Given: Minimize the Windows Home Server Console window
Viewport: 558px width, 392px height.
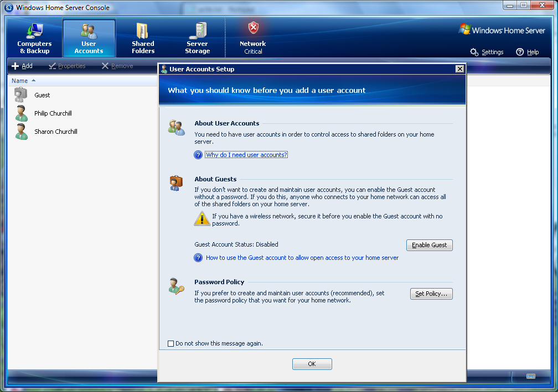Looking at the screenshot, I should point(510,6).
